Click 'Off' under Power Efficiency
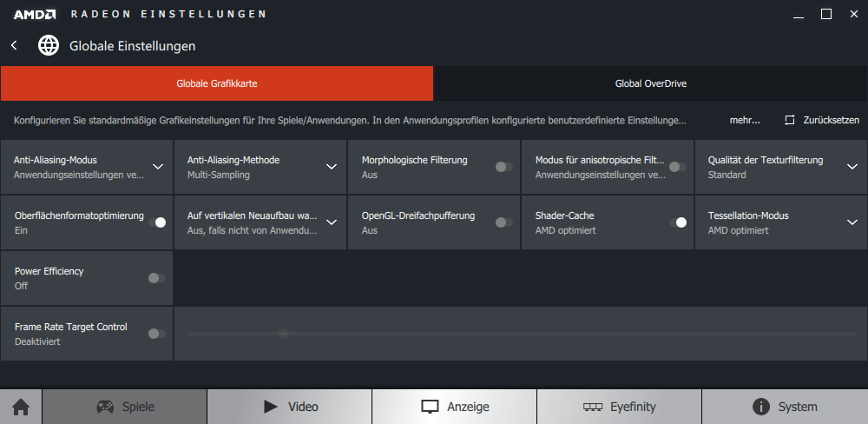The height and width of the screenshot is (424, 868). (21, 286)
